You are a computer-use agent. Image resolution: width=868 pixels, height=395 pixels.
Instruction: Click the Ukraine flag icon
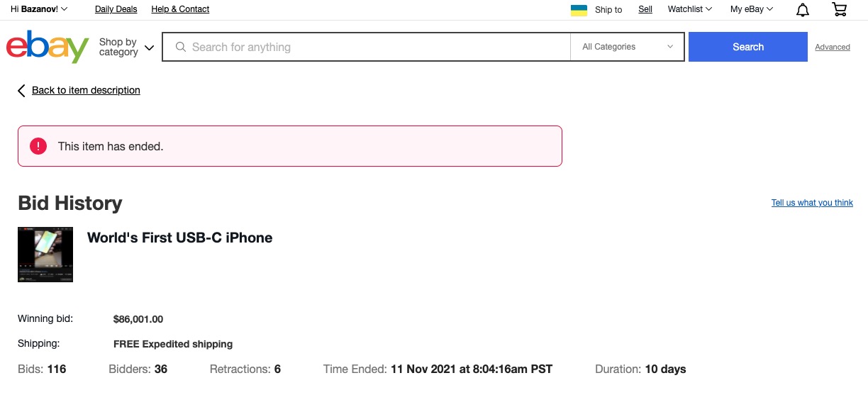tap(579, 10)
